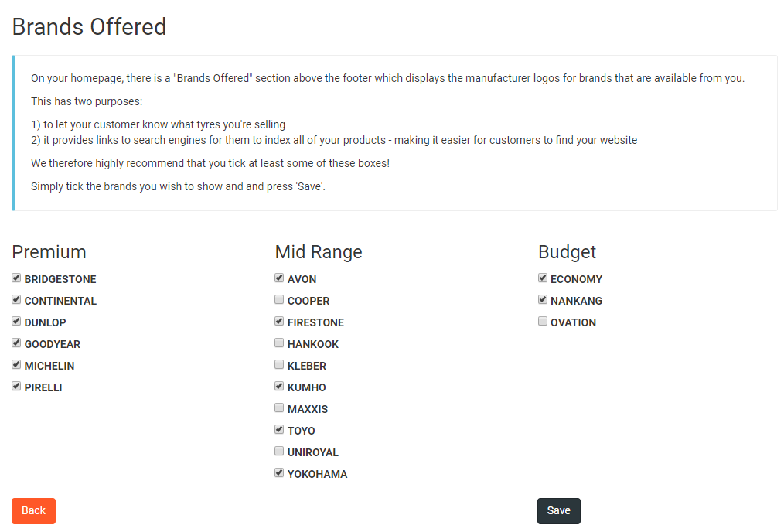Save the selected brands
Viewport: 784px width, 532px height.
pyautogui.click(x=559, y=511)
